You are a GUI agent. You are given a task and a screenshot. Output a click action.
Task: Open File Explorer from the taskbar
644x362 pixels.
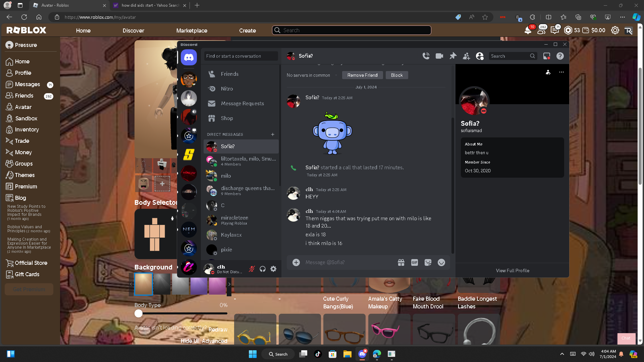(x=347, y=354)
